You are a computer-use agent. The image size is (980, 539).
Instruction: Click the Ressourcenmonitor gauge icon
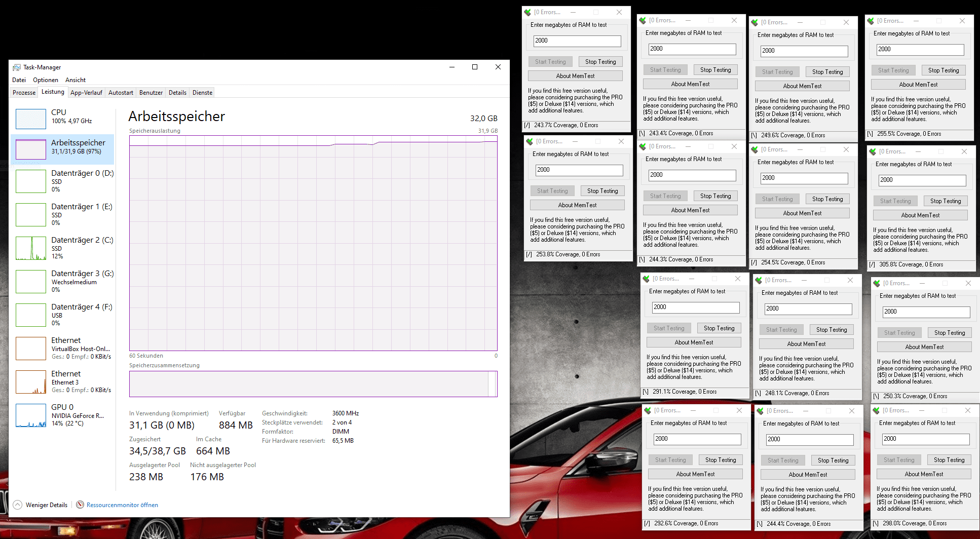click(x=80, y=505)
